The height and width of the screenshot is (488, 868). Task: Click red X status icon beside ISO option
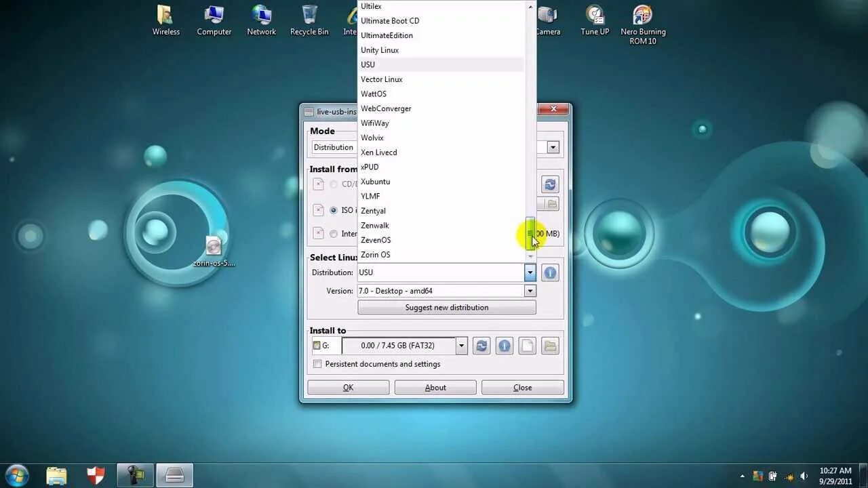(318, 210)
